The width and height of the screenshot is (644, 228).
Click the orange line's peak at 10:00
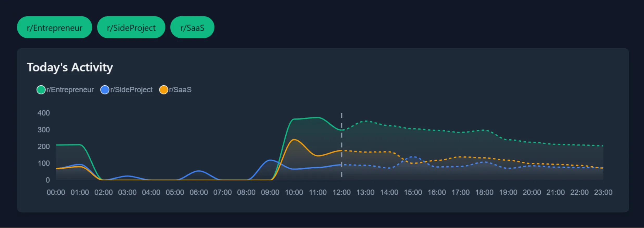click(294, 140)
